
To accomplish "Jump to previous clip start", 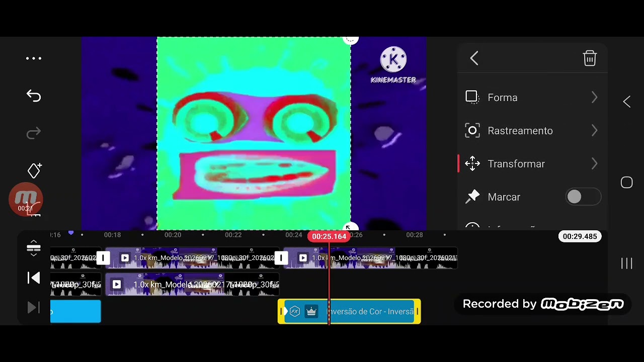I will coord(34,278).
